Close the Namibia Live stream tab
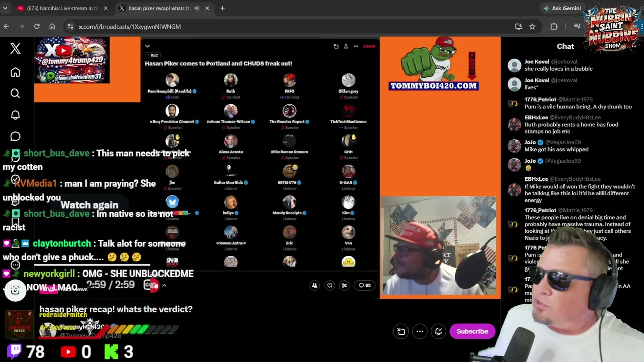Image resolution: width=644 pixels, height=362 pixels. coord(106,8)
